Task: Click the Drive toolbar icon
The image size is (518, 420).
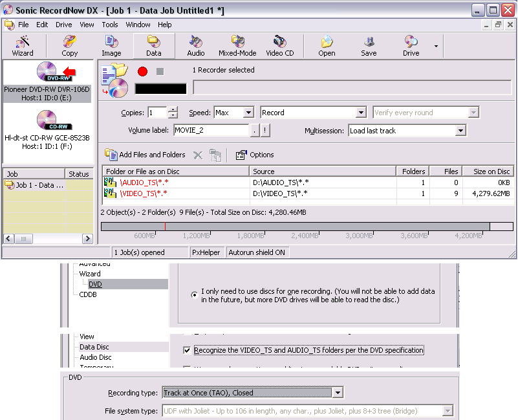Action: [x=411, y=46]
